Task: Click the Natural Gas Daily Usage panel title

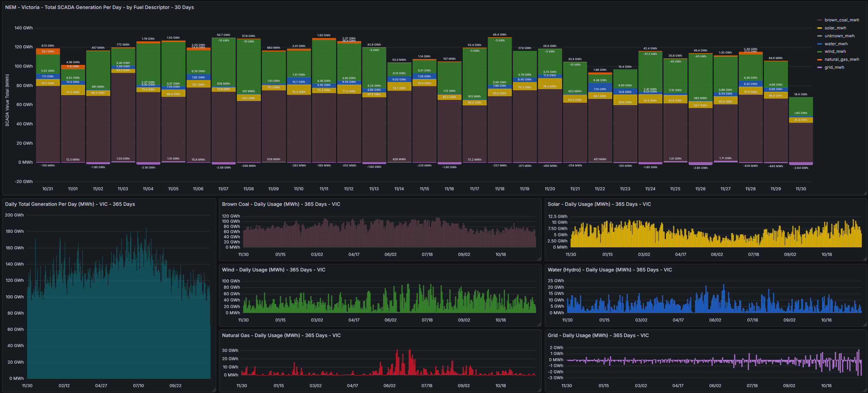Action: pos(281,335)
